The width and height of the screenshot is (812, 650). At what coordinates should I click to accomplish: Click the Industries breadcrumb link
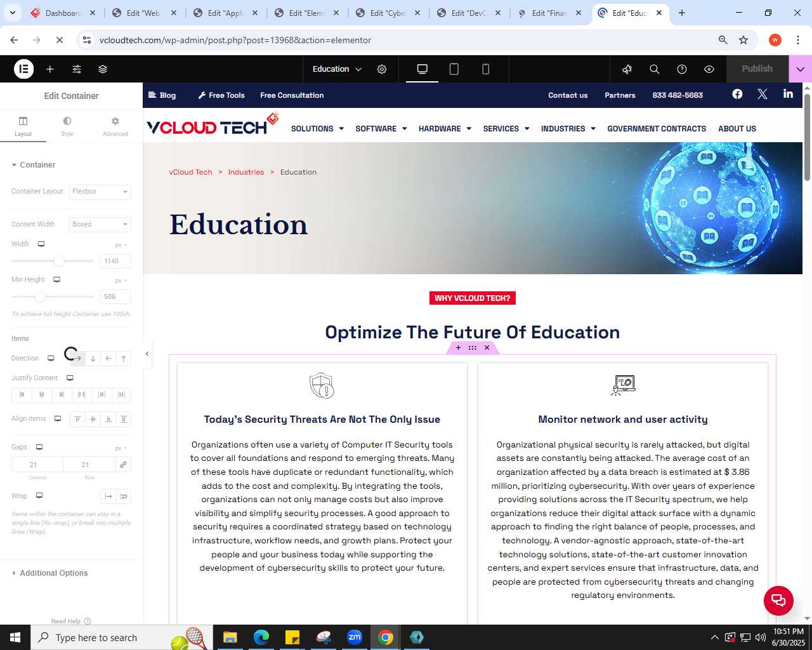[x=246, y=172]
